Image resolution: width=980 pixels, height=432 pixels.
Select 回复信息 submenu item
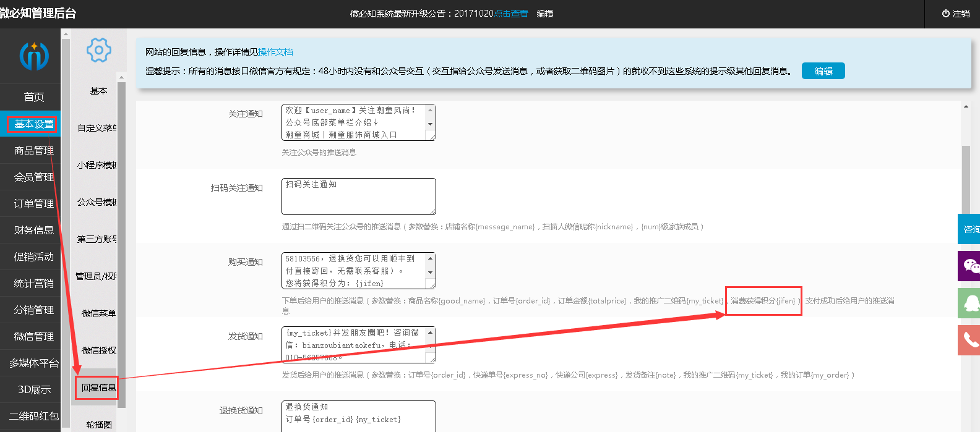(98, 388)
